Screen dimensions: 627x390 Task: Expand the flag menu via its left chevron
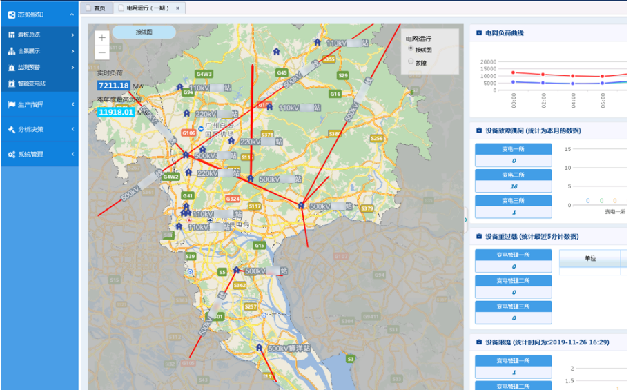[x=73, y=104]
